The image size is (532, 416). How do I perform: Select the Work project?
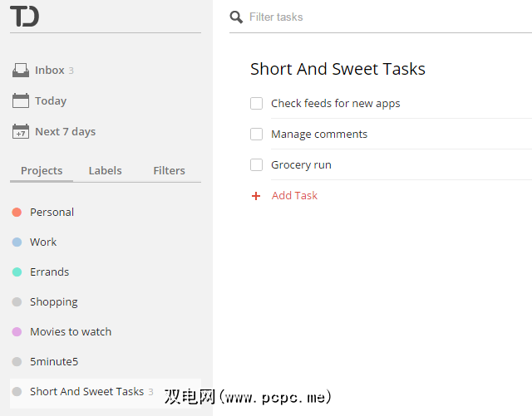(43, 242)
